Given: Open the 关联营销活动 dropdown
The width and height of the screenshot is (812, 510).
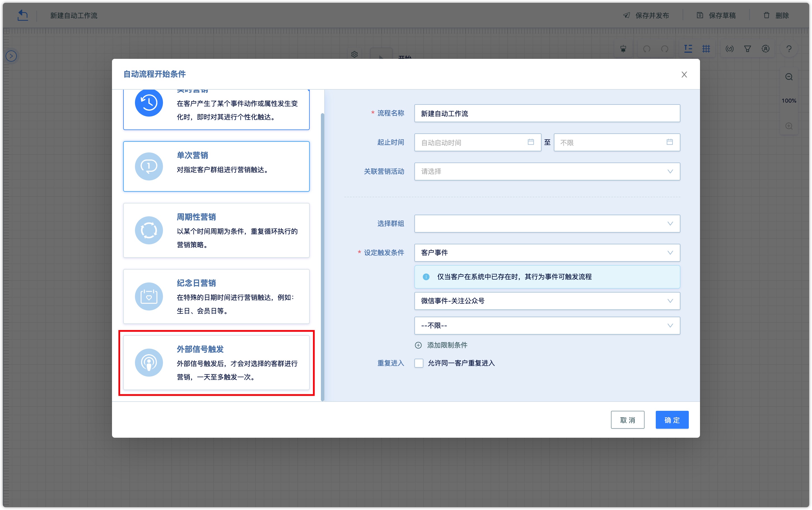Looking at the screenshot, I should coord(547,171).
